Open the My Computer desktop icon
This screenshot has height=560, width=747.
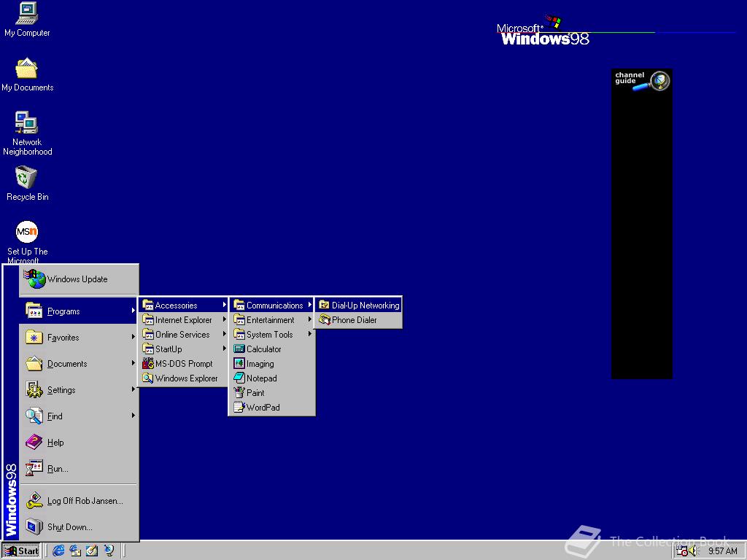(27, 20)
